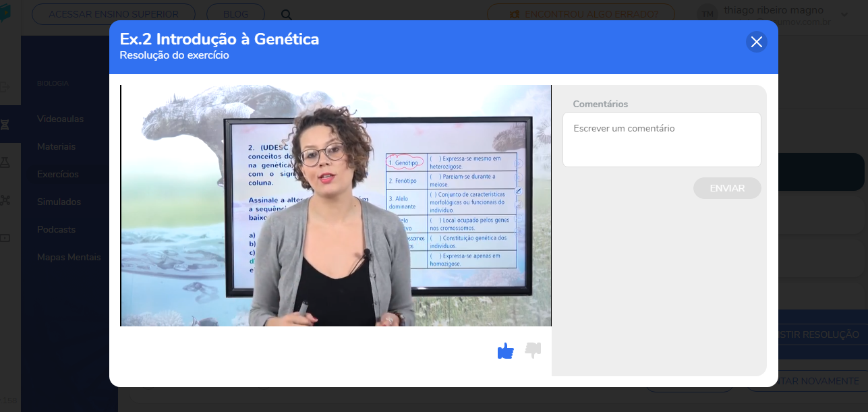Click the TM user avatar
This screenshot has width=868, height=412.
[x=707, y=14]
